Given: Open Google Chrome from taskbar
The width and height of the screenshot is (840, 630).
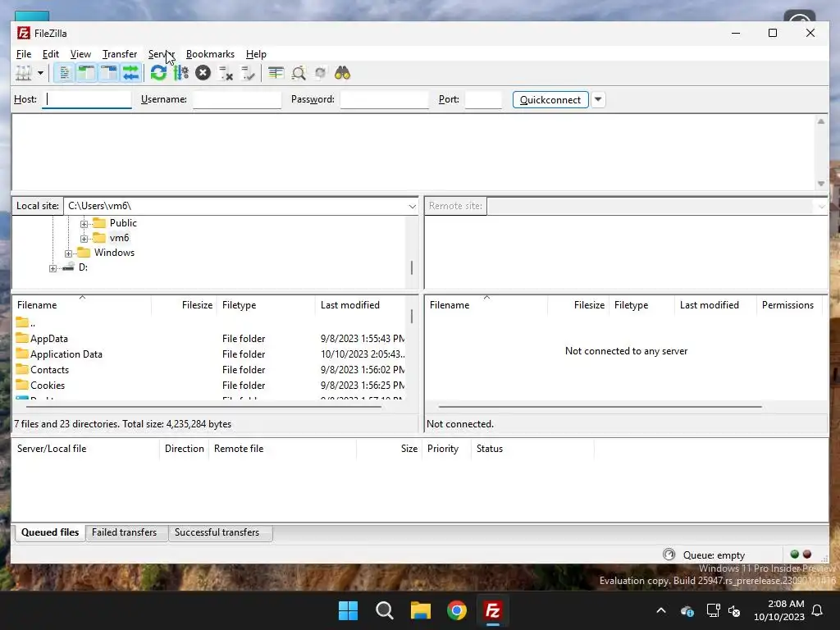Looking at the screenshot, I should click(457, 610).
